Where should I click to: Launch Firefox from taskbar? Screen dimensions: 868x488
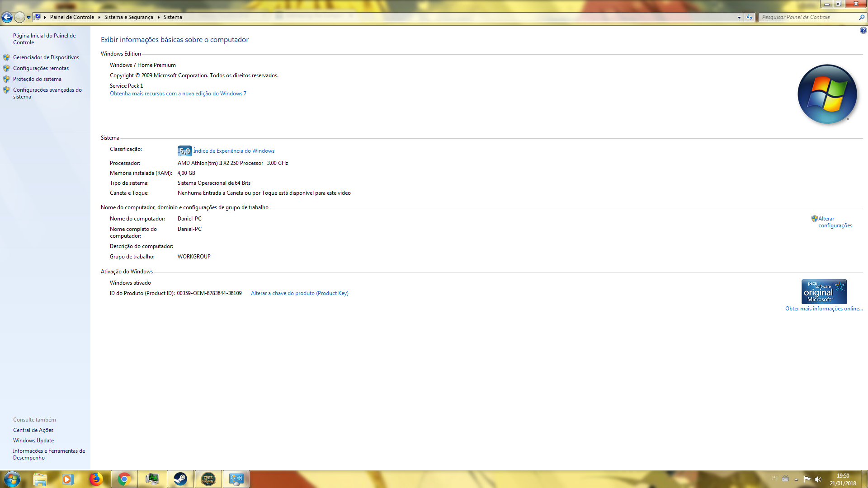95,479
